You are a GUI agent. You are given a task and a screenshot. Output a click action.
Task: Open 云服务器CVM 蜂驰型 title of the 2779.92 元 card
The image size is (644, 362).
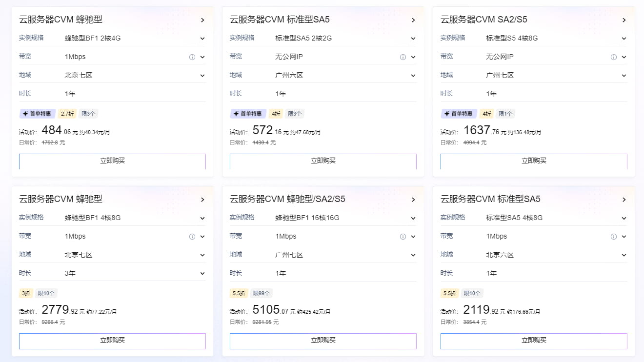(x=61, y=199)
